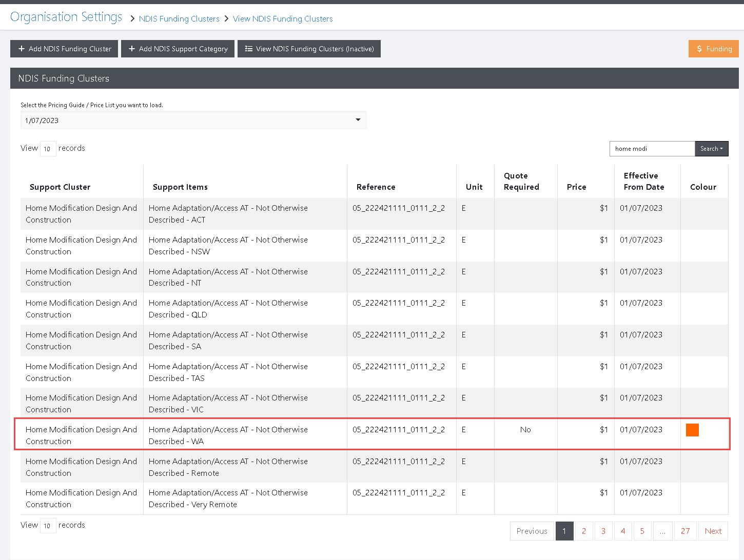Select the support item ending in NT
744x560 pixels.
click(x=228, y=277)
